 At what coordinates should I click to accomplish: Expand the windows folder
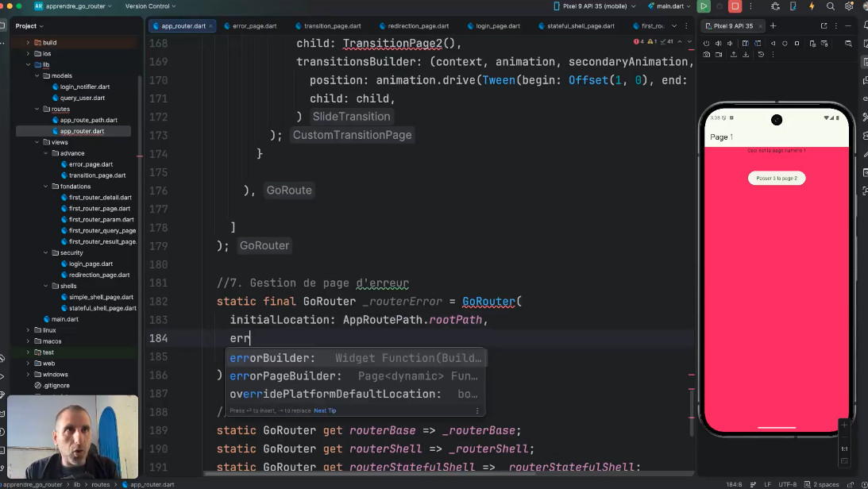coord(28,374)
